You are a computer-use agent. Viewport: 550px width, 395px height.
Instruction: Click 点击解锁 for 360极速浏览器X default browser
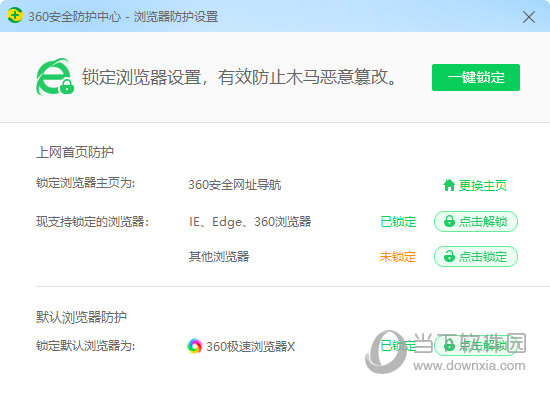476,346
